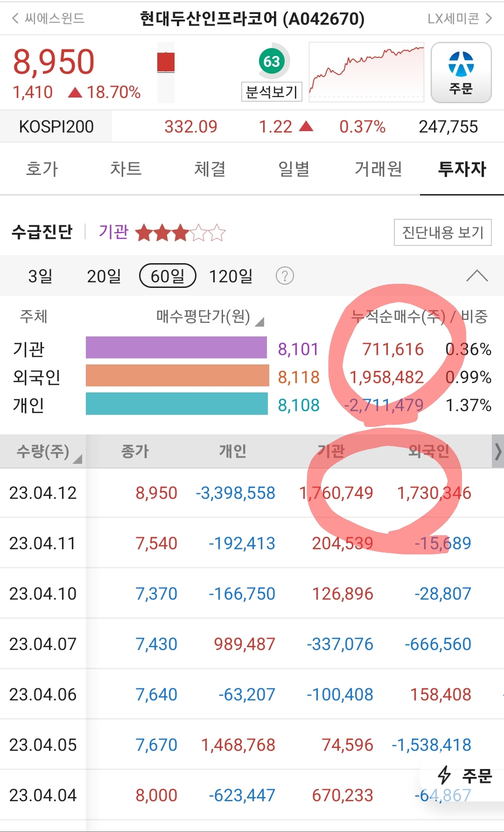The height and width of the screenshot is (832, 504).
Task: Switch to the 거래원 tab
Action: [x=378, y=169]
